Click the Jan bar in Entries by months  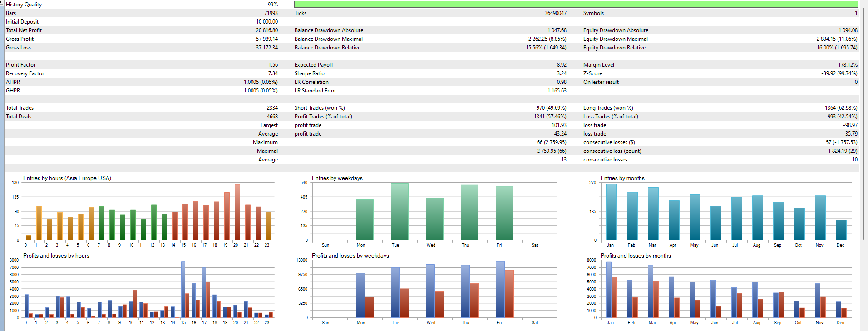[612, 212]
